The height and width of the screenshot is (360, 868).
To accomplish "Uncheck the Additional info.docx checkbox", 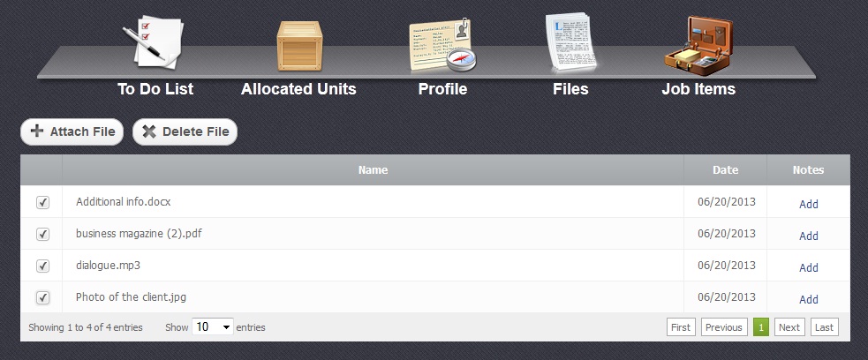I will 42,203.
